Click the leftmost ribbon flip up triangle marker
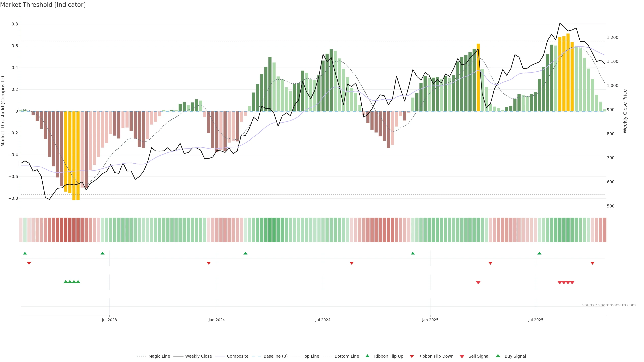644x362 pixels. [25, 253]
